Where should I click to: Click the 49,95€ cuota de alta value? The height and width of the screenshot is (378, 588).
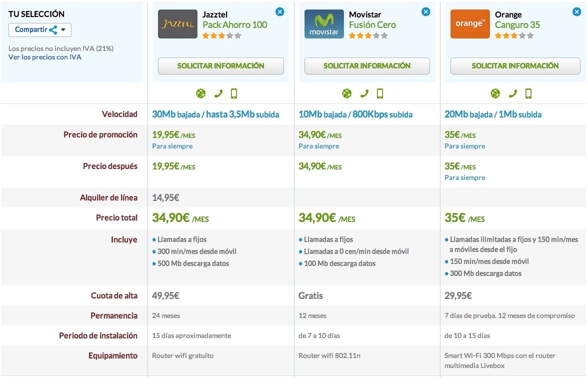(165, 296)
